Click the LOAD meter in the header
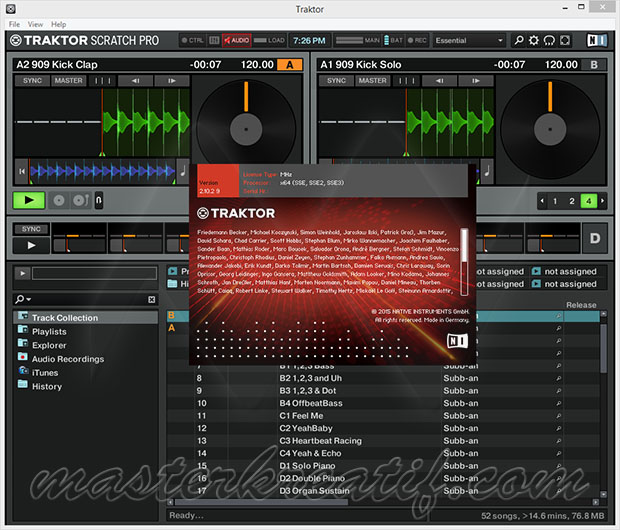620x530 pixels. (269, 40)
